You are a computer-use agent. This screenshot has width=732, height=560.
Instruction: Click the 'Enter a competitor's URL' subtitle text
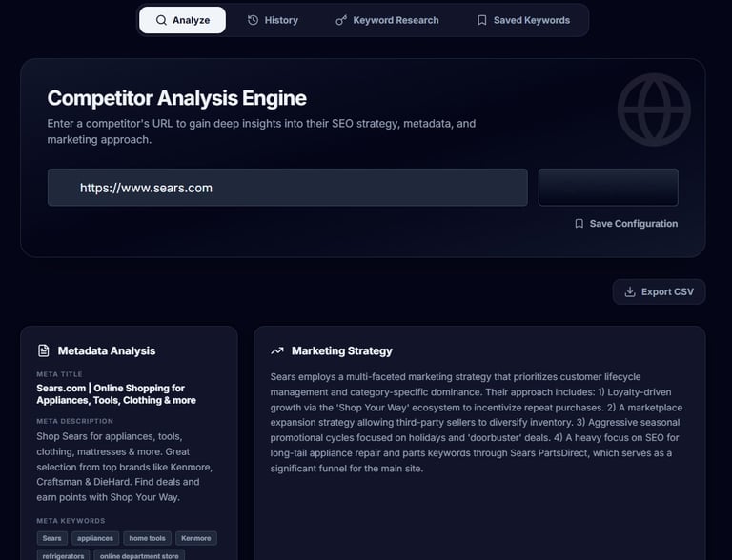click(x=261, y=131)
